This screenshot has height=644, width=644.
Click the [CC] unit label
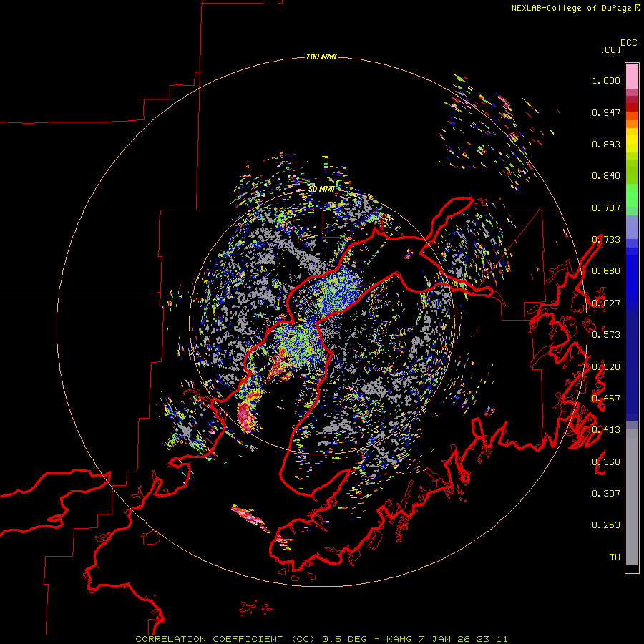611,49
